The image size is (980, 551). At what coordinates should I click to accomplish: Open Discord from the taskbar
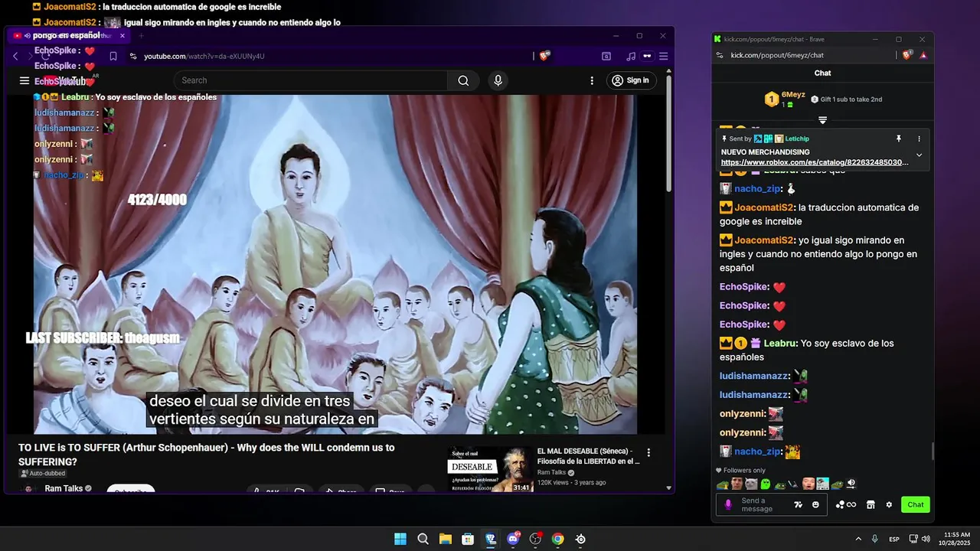513,539
